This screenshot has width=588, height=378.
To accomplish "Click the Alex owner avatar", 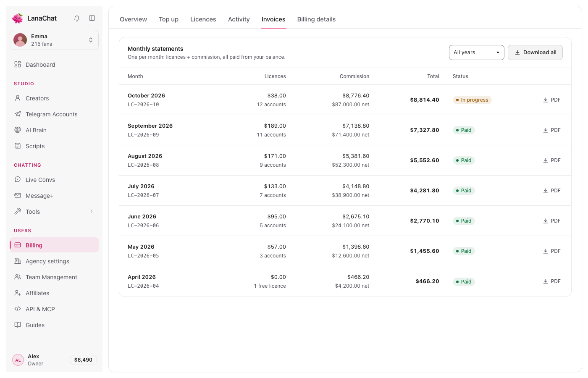I will [18, 360].
